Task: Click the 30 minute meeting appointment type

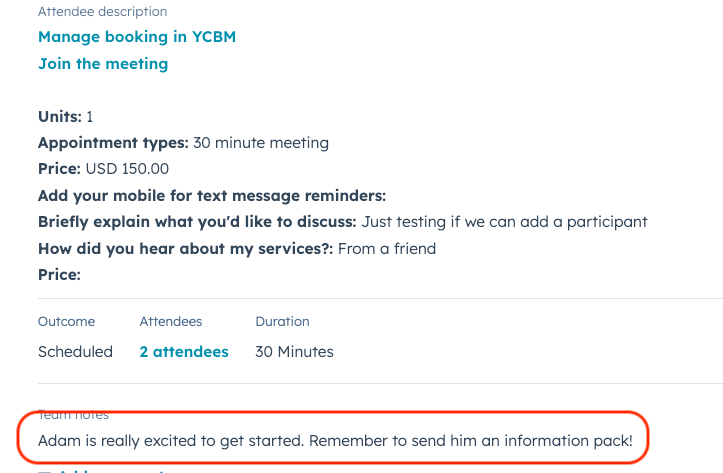Action: 261,143
